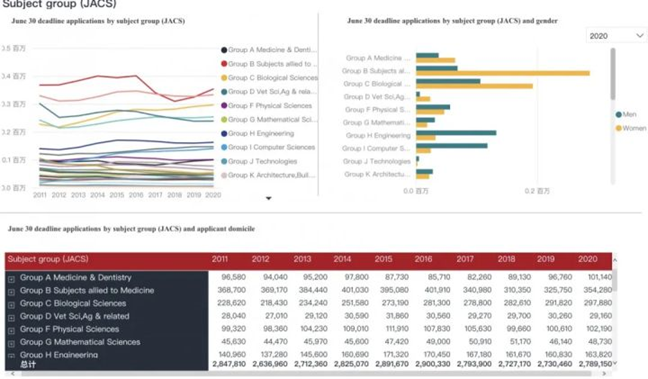Viewport: 648px width, 379px height.
Task: Click Subject group (JACS) column header
Action: coord(48,259)
